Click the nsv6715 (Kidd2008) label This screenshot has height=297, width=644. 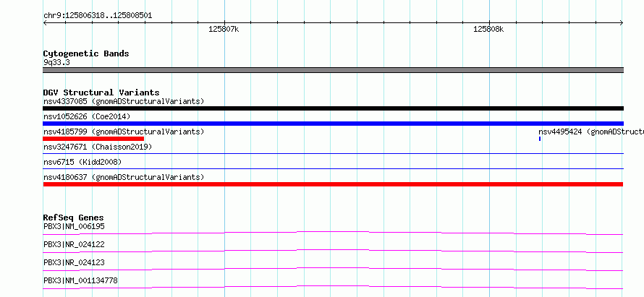[82, 162]
